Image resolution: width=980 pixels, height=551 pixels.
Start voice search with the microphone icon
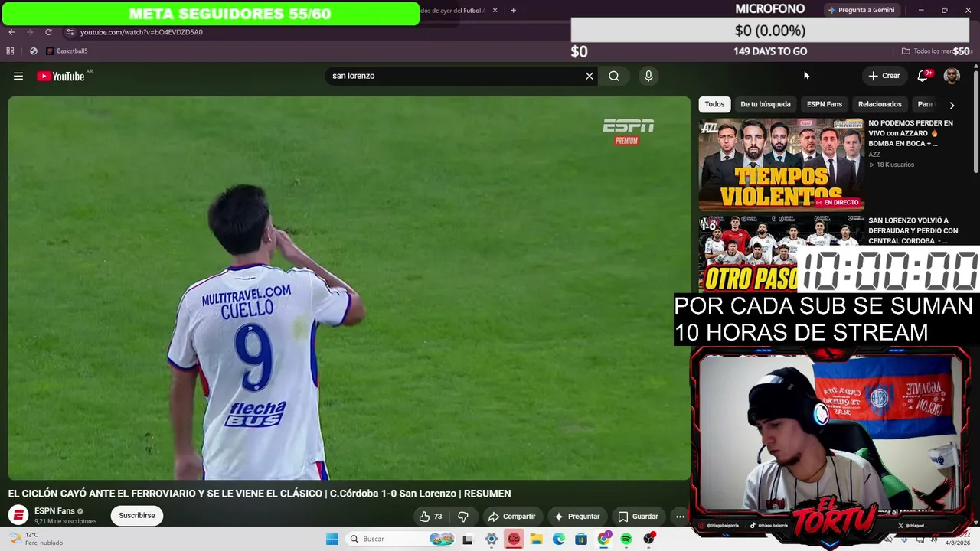pyautogui.click(x=648, y=76)
